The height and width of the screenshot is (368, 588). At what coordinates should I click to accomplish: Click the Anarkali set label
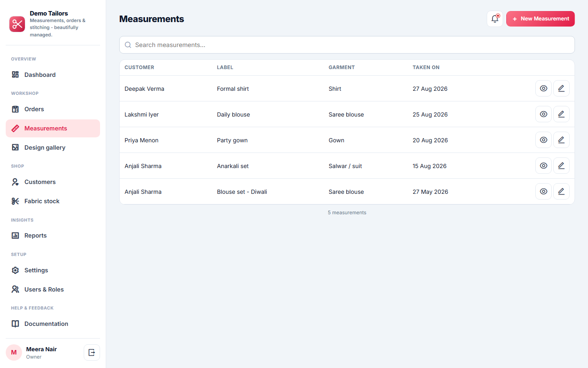pos(233,166)
